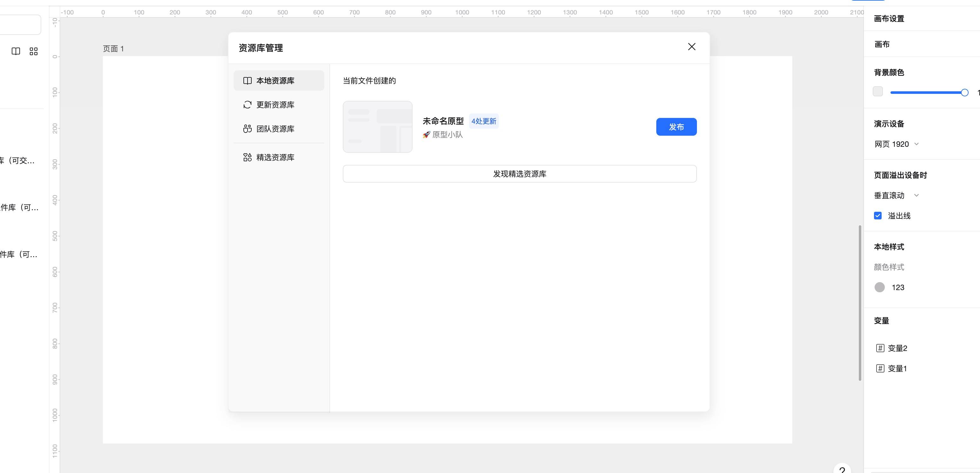Click 发现精选资源库 button

coord(520,174)
